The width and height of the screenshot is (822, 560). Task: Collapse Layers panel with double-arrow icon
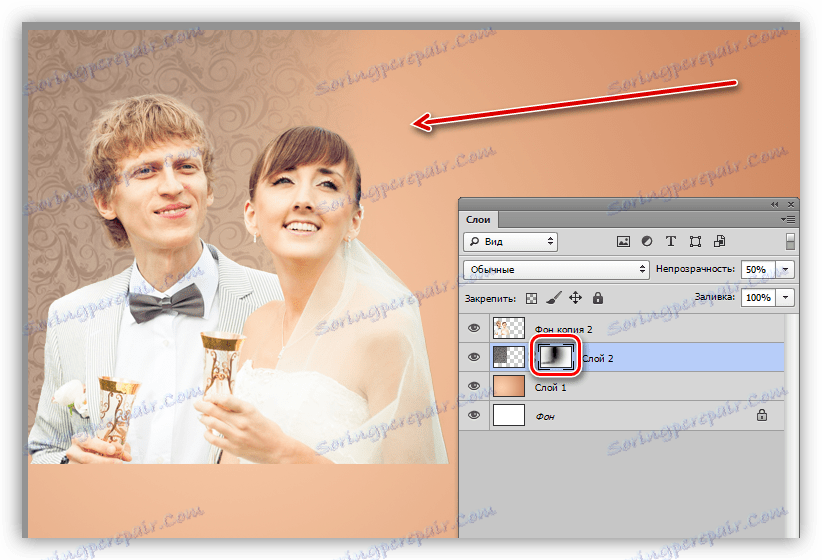775,204
